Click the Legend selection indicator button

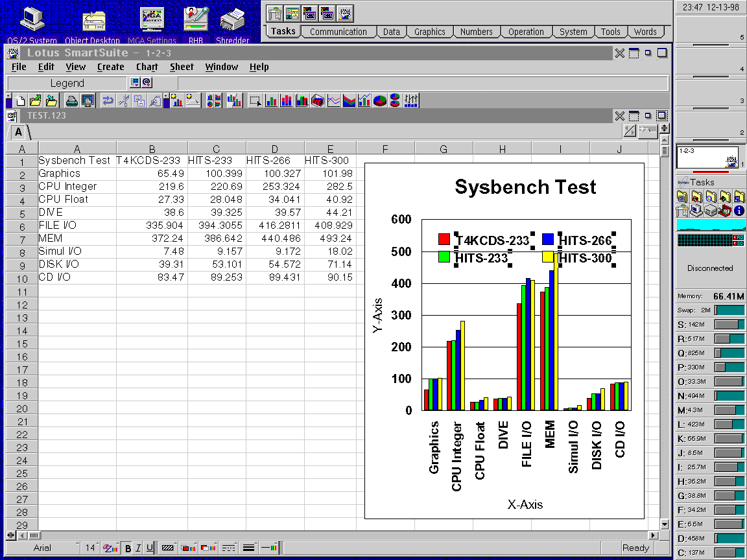[67, 83]
